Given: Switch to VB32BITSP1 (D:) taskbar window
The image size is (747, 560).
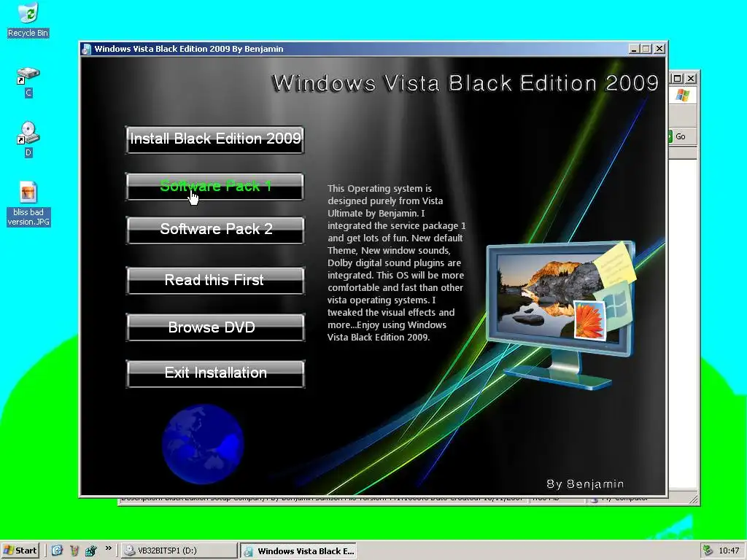Looking at the screenshot, I should click(179, 551).
